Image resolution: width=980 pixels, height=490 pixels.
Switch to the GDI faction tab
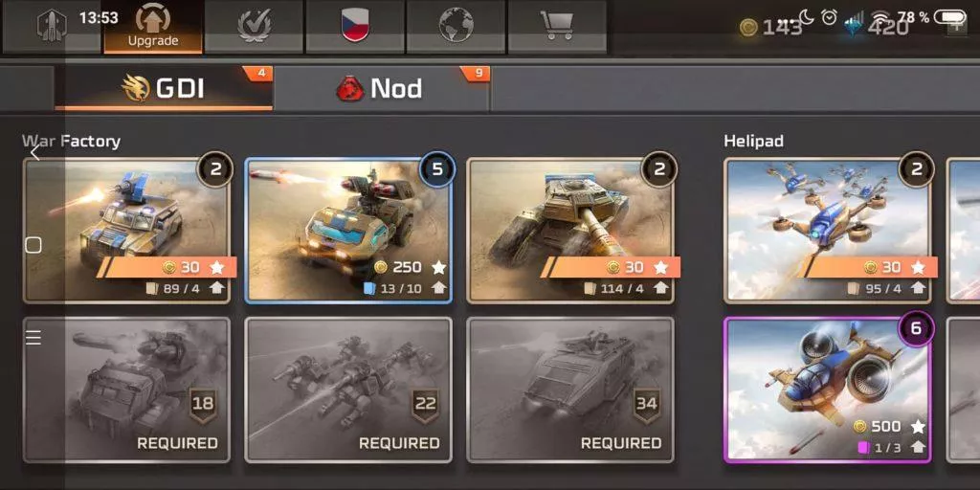click(164, 88)
